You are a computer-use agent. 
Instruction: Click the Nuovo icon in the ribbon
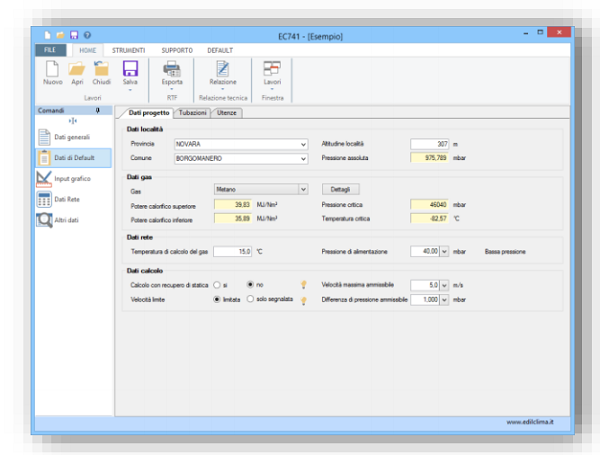[x=52, y=69]
